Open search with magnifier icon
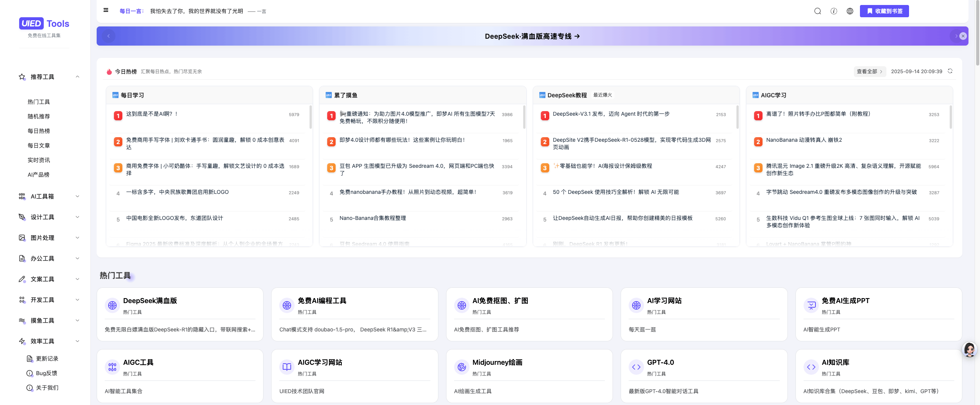The width and height of the screenshot is (980, 405). 817,11
